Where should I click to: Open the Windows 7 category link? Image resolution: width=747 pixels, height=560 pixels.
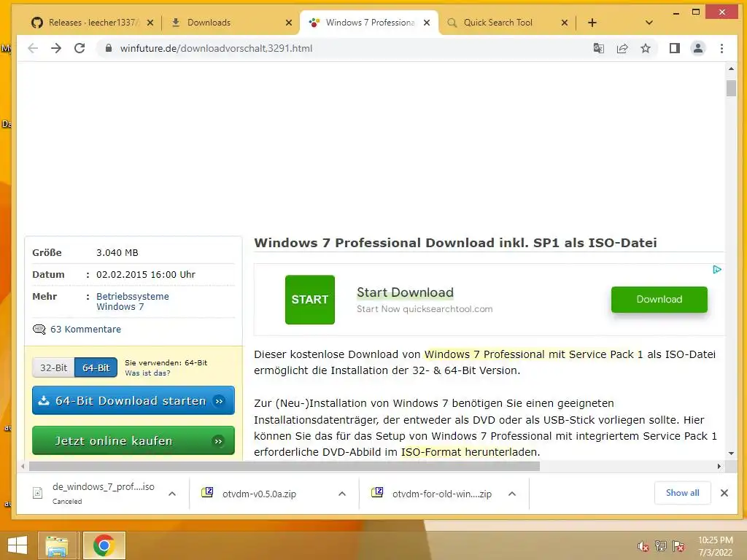point(120,307)
